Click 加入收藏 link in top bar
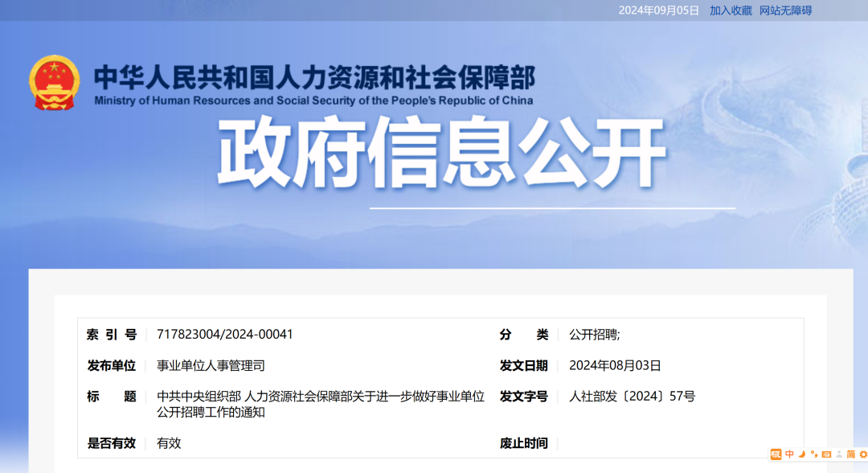 (x=731, y=10)
